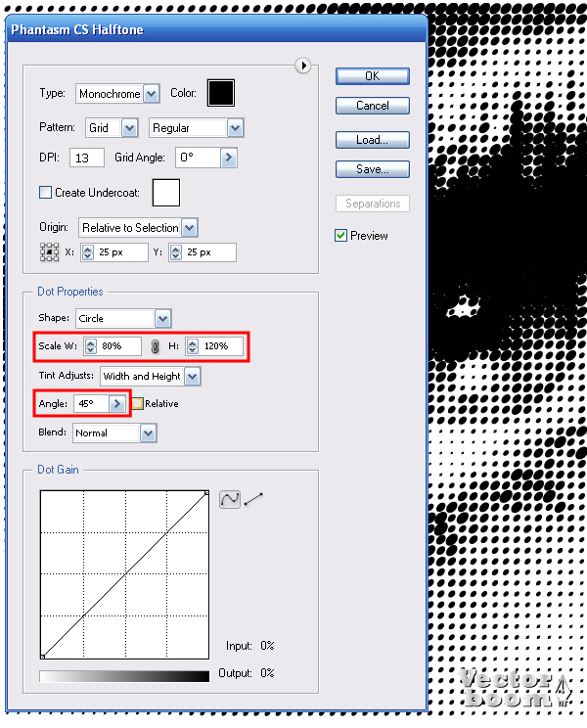The image size is (587, 728).
Task: Click the dot gain curve graph
Action: click(124, 574)
